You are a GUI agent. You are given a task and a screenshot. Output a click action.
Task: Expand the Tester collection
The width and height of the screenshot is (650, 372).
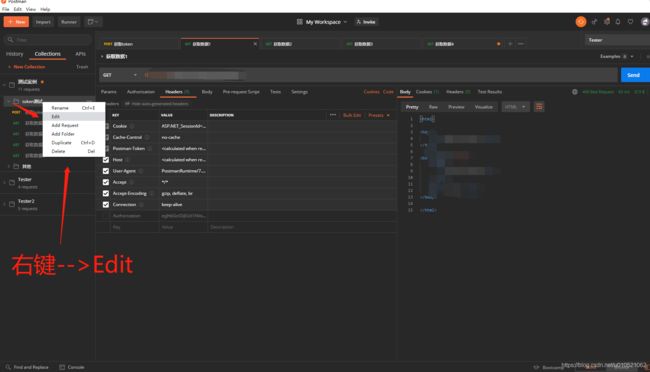(x=5, y=182)
